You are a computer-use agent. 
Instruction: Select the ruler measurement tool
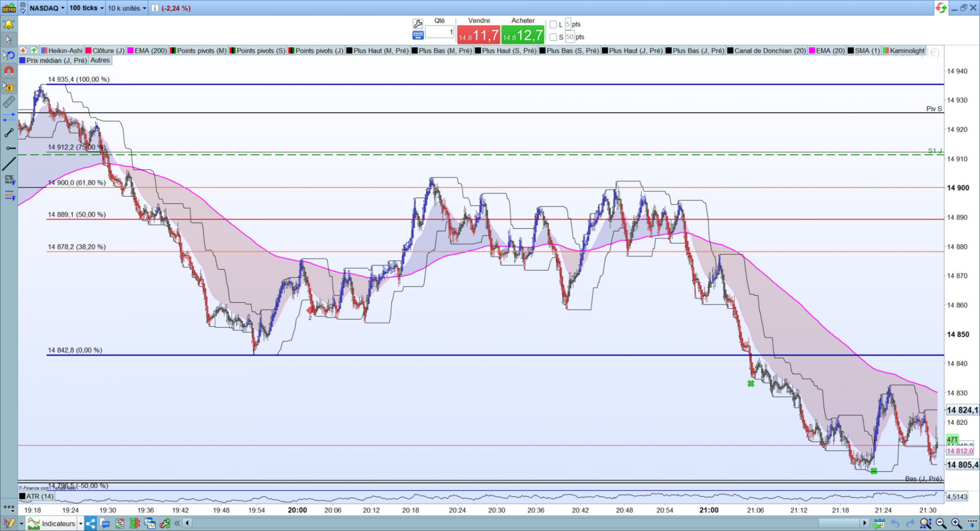(x=9, y=102)
